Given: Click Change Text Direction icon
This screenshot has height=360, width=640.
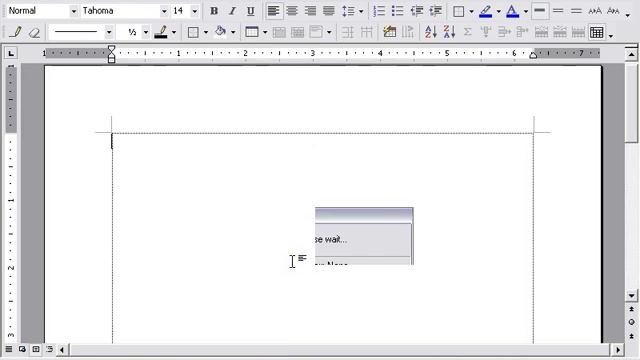Looking at the screenshot, I should 408,32.
